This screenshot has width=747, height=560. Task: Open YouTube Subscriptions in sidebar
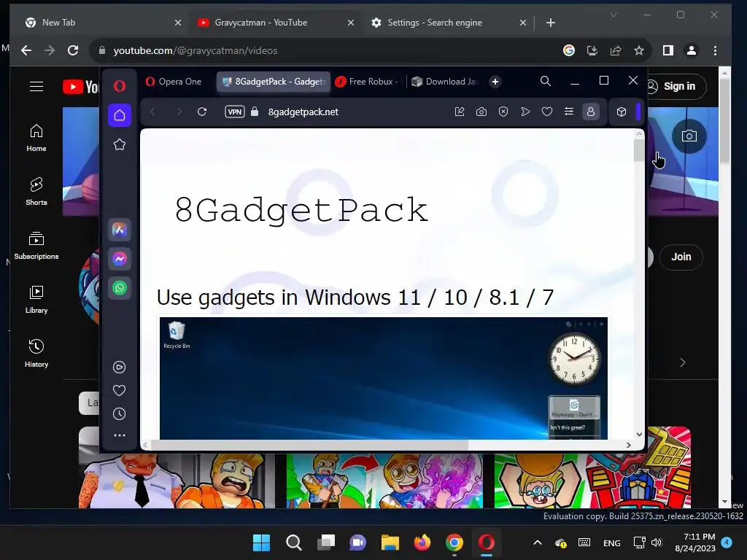click(x=36, y=245)
